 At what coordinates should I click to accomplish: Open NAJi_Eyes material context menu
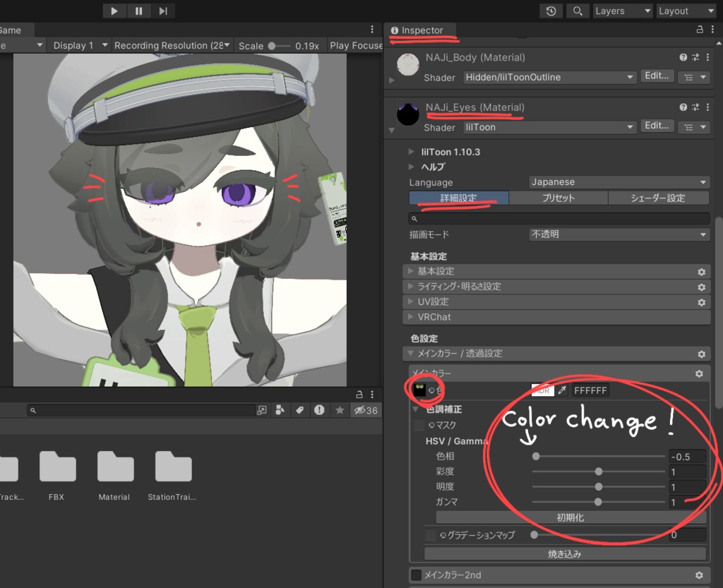tap(707, 107)
